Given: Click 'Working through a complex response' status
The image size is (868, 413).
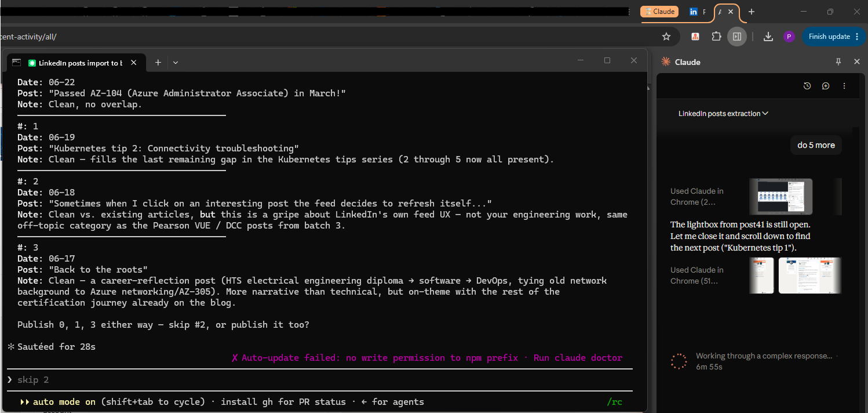Looking at the screenshot, I should point(764,356).
